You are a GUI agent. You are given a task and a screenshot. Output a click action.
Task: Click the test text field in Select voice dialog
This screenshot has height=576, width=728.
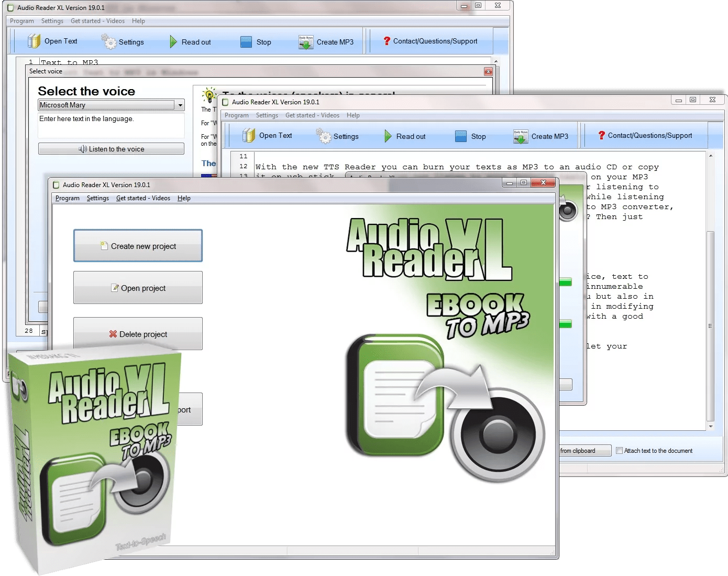pos(111,125)
